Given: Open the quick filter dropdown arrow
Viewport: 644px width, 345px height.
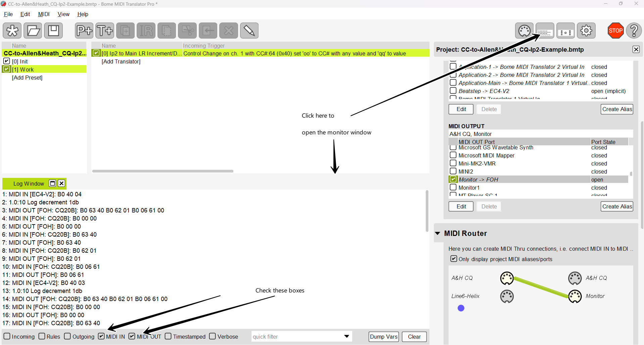Looking at the screenshot, I should pos(347,336).
